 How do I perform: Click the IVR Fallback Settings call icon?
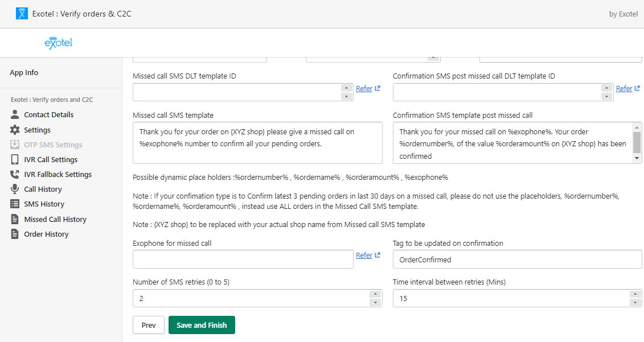[x=15, y=174]
